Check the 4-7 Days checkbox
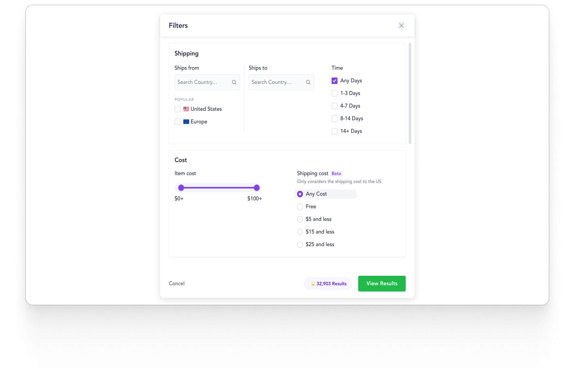The width and height of the screenshot is (574, 392). coord(334,106)
